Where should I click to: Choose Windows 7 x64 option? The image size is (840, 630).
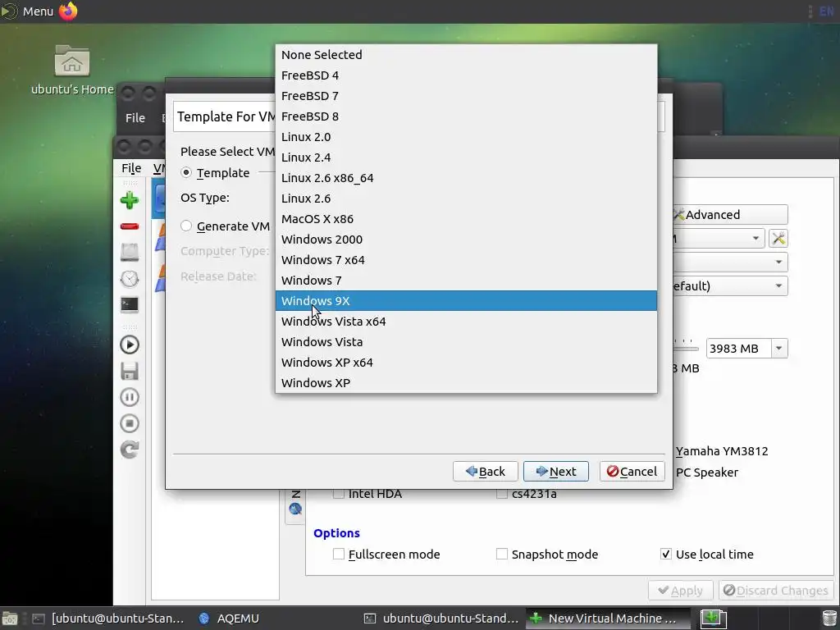[x=466, y=260]
